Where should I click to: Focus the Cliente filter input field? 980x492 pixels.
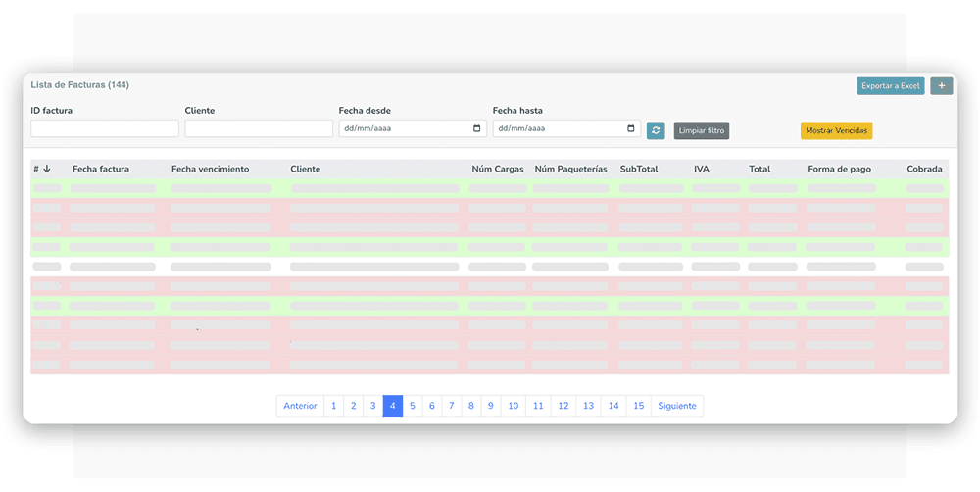[x=259, y=128]
